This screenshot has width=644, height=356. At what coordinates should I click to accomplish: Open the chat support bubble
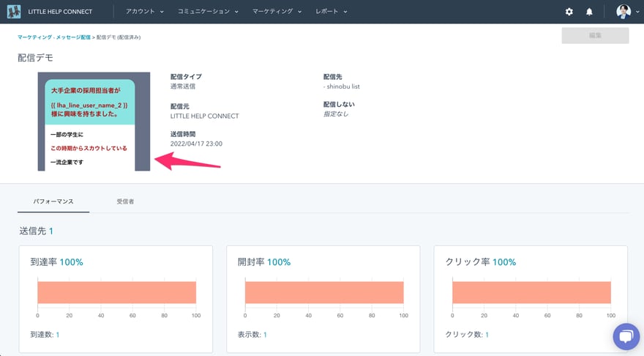click(626, 336)
